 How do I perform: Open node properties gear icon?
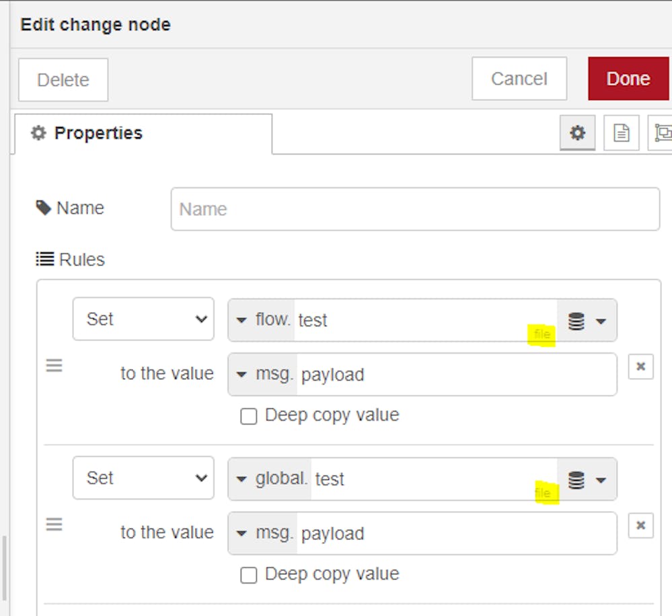(577, 133)
